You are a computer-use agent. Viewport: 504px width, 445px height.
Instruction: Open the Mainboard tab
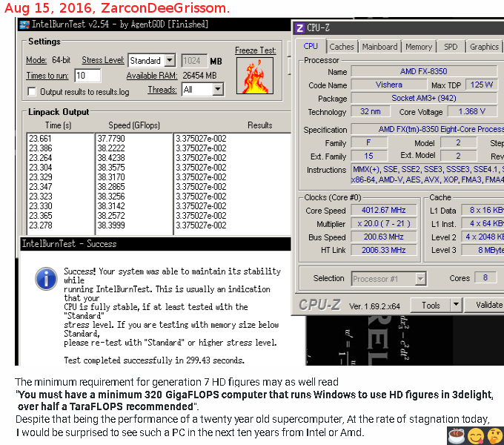pos(379,47)
